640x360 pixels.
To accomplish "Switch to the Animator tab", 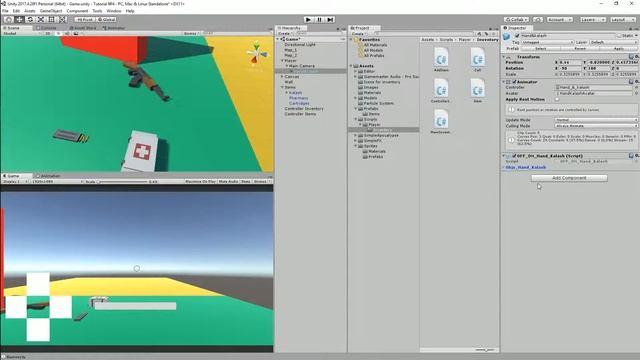I will coord(114,28).
